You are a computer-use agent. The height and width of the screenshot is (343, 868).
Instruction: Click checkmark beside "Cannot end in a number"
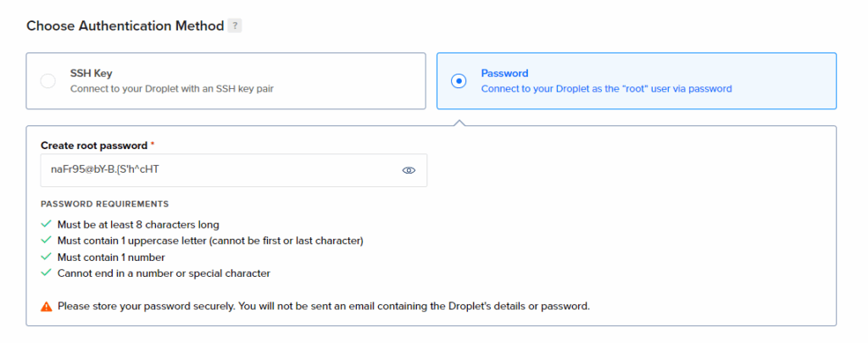46,273
